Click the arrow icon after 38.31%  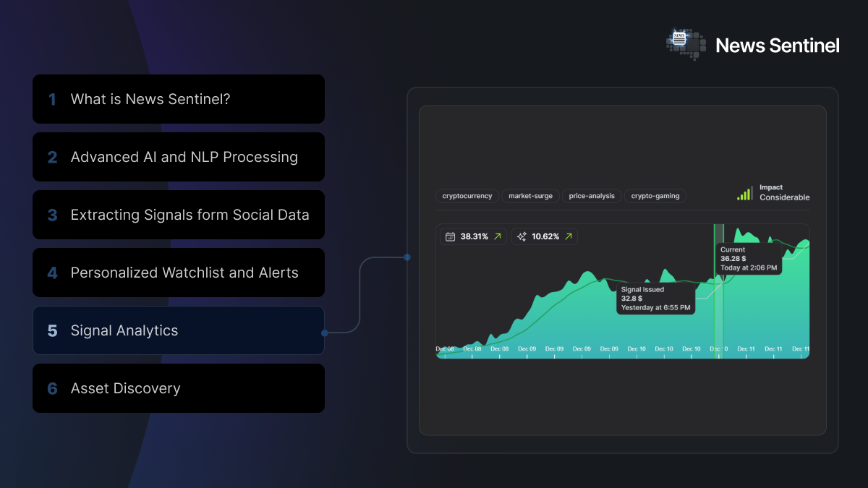tap(497, 236)
